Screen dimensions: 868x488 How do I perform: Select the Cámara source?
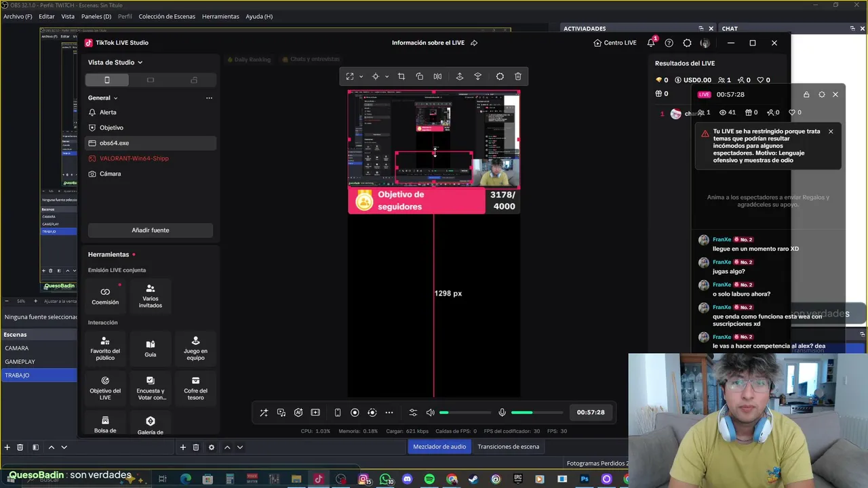click(x=151, y=174)
